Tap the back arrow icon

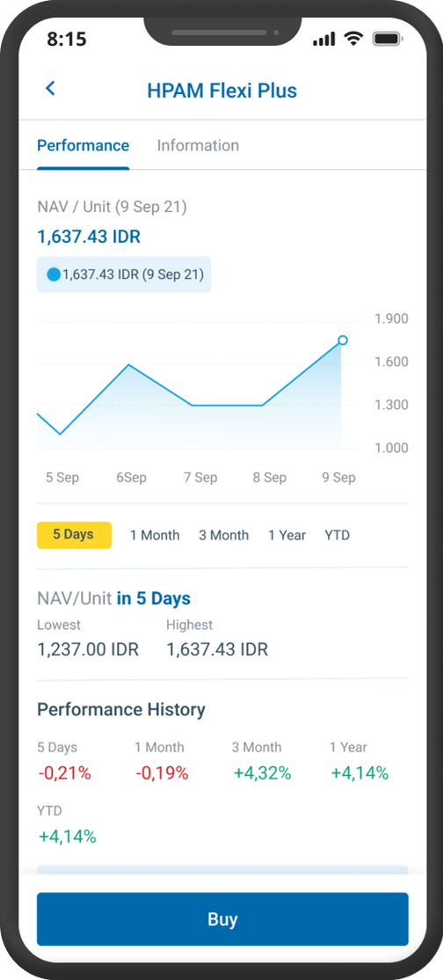point(51,89)
